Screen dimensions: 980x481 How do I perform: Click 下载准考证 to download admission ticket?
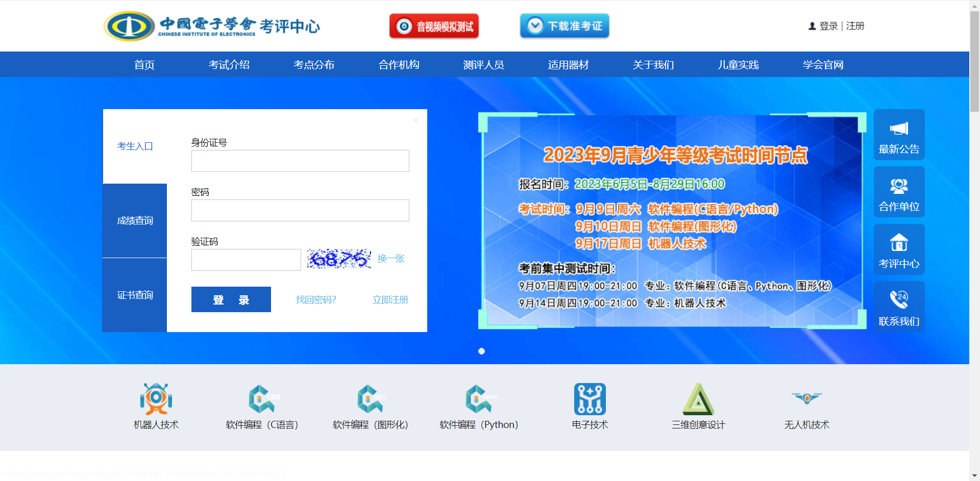click(x=564, y=26)
